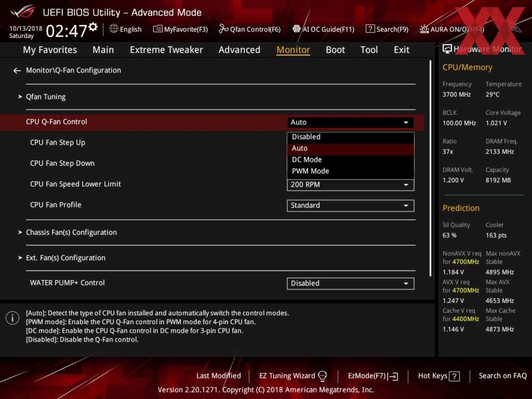Image resolution: width=532 pixels, height=399 pixels.
Task: Open CPU Fan Profile Standard dropdown
Action: pos(350,205)
